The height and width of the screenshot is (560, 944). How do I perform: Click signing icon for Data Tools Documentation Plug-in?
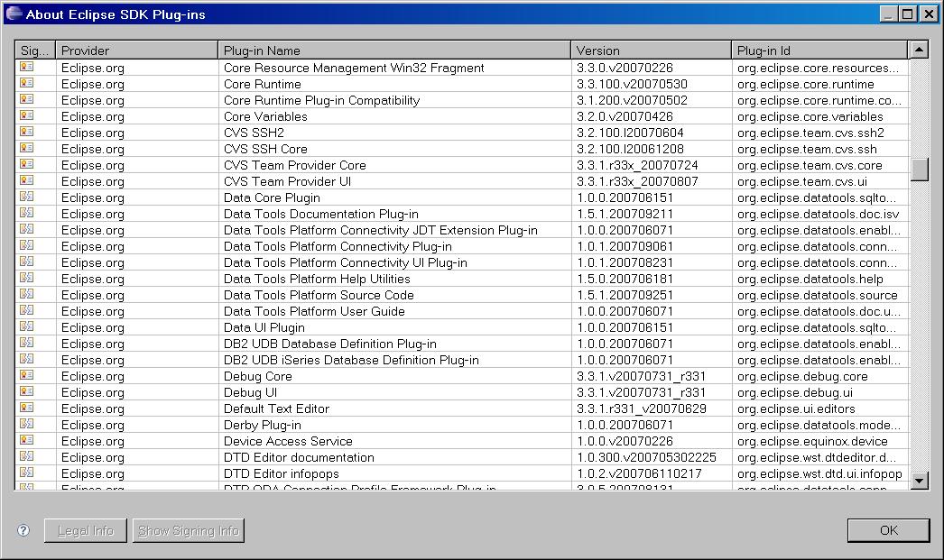point(26,213)
